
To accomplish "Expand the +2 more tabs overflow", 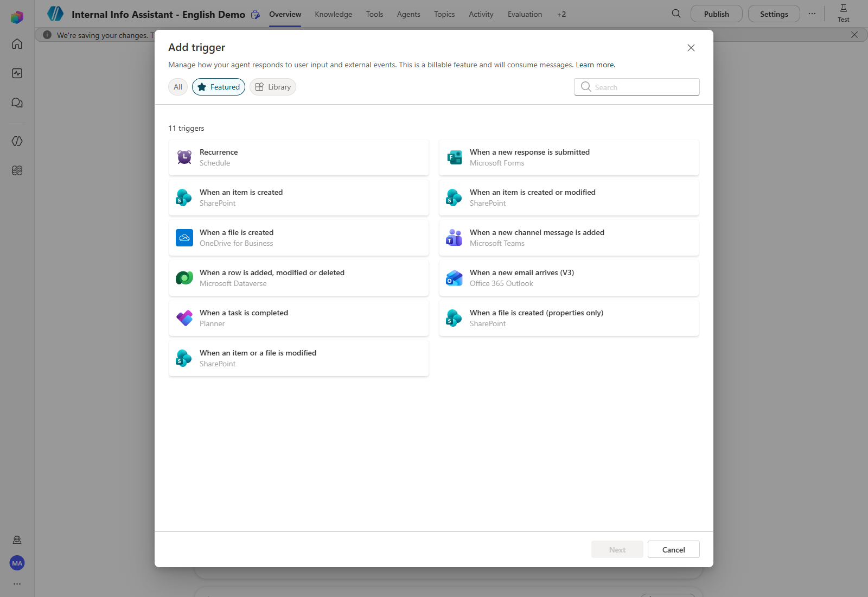I will (561, 14).
